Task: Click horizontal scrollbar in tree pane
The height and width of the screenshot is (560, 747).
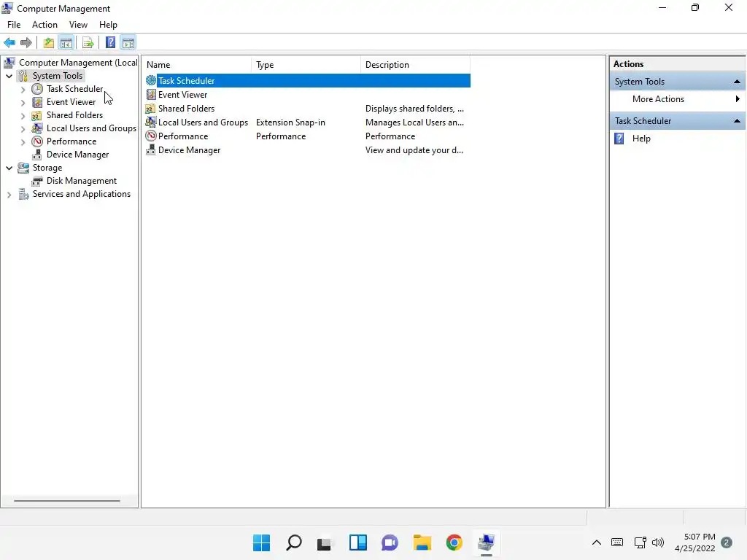Action: pos(66,500)
